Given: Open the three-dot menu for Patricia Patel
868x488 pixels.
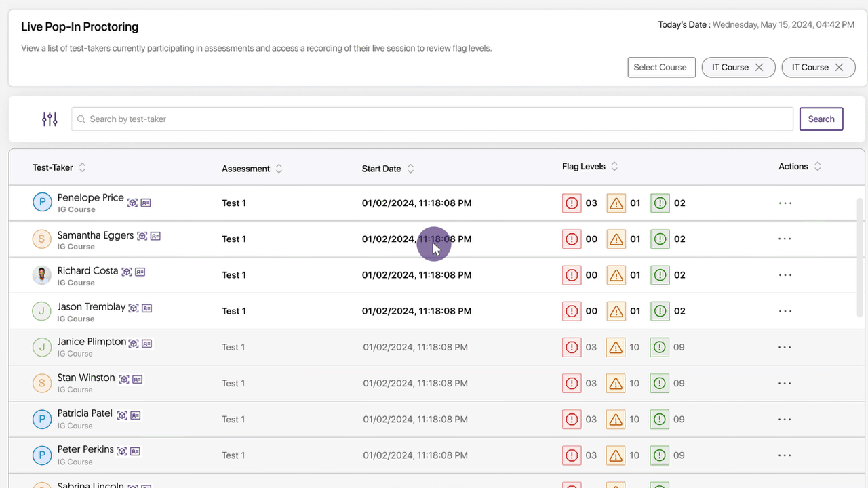Looking at the screenshot, I should (785, 419).
